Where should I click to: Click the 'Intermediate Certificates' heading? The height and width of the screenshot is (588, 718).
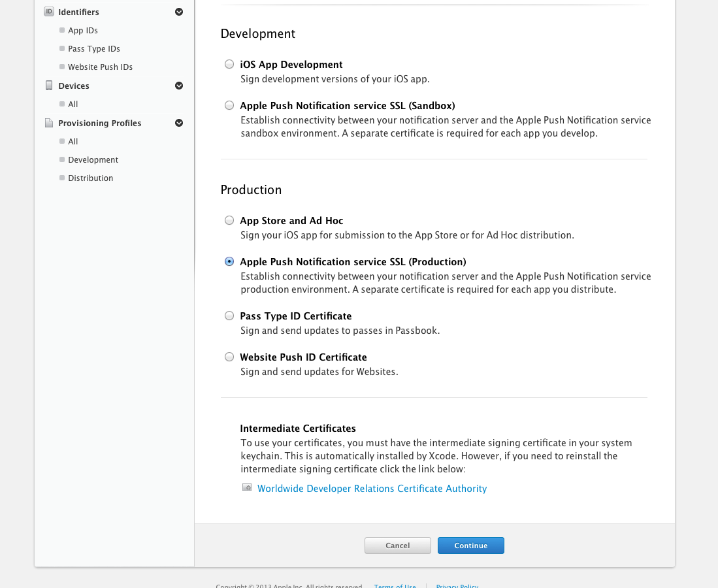pos(298,429)
